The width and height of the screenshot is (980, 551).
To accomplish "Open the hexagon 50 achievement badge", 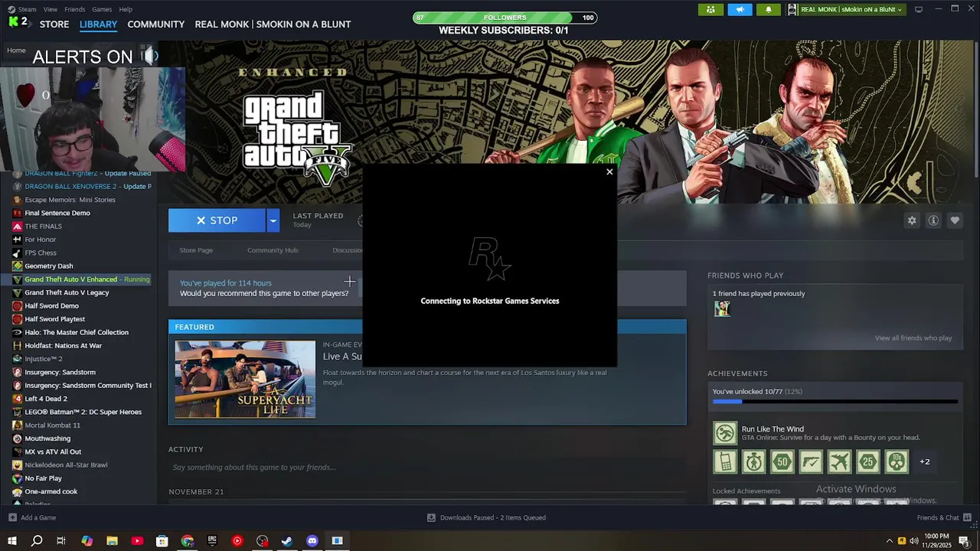I will click(782, 461).
